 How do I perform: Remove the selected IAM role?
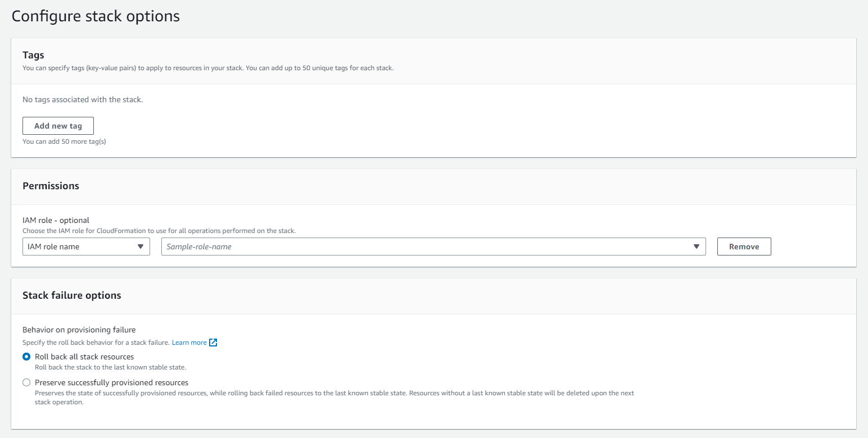744,247
